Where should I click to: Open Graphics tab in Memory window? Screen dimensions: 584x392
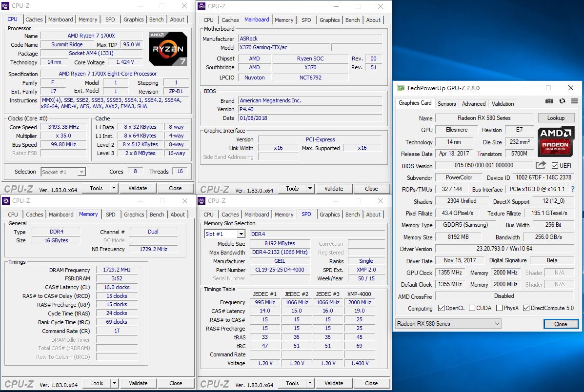[134, 215]
